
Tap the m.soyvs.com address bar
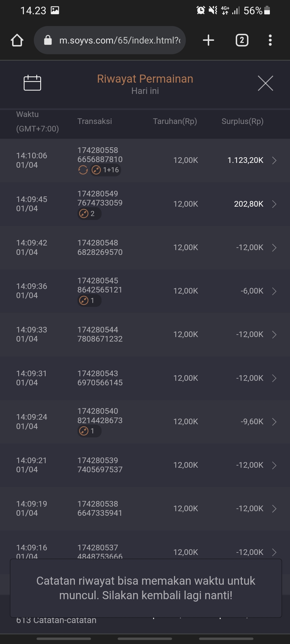[119, 41]
